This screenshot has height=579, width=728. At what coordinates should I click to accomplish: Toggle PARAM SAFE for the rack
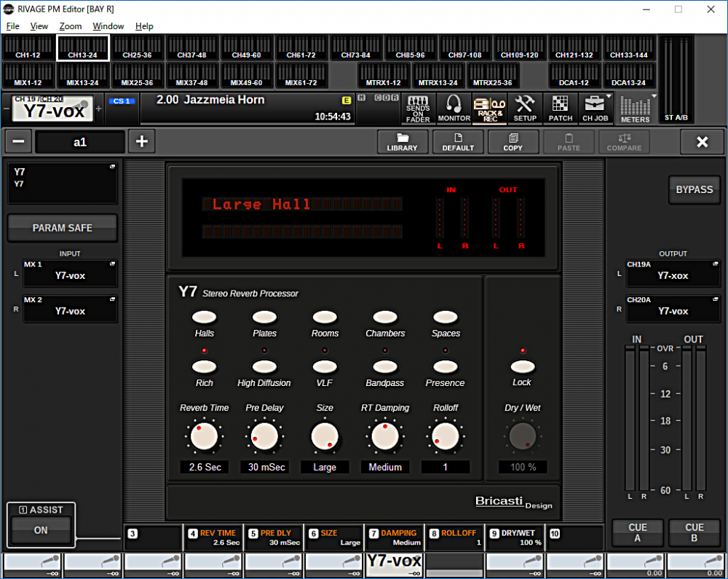62,227
